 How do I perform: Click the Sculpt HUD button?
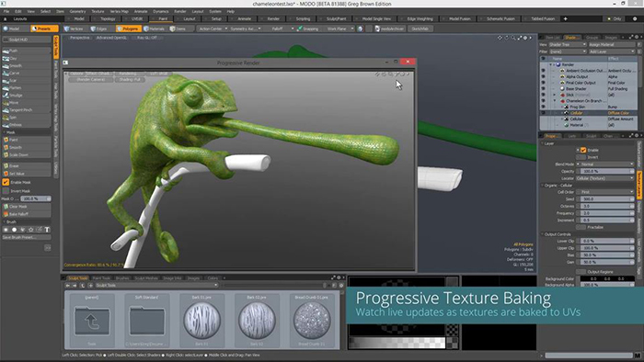coord(27,40)
